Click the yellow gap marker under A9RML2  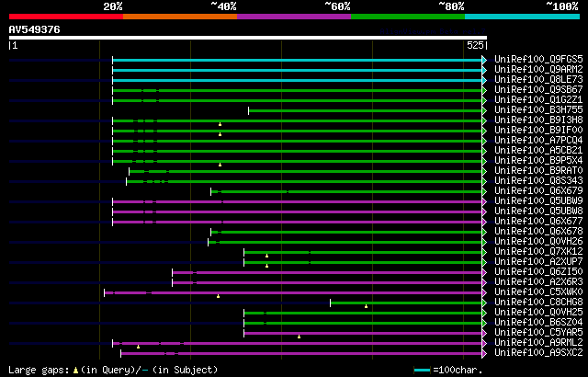tap(139, 347)
